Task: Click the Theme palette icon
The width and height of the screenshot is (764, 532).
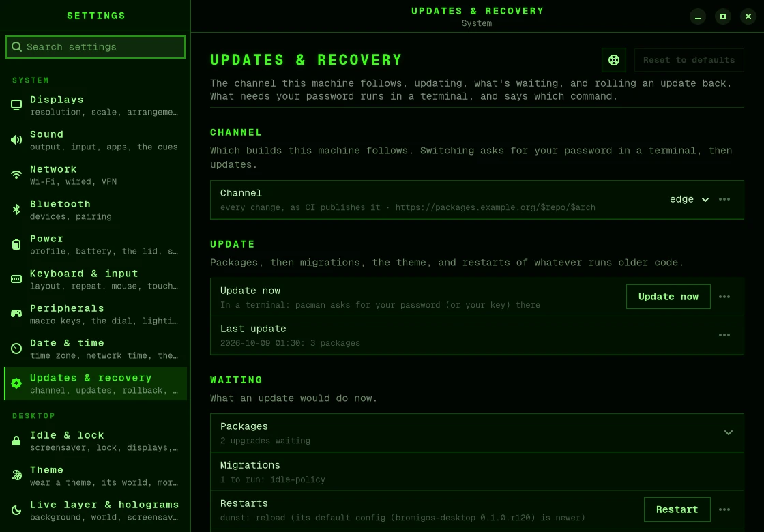Action: click(16, 475)
